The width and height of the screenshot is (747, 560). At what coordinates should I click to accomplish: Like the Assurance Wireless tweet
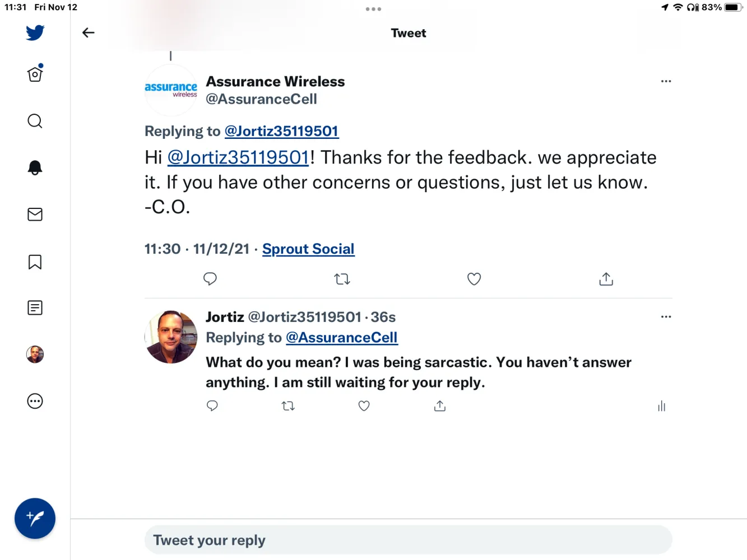tap(474, 279)
